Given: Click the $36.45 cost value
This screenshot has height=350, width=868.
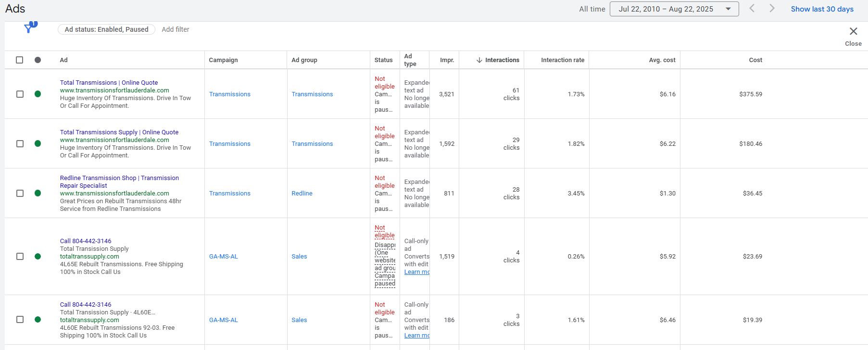Looking at the screenshot, I should point(753,194).
